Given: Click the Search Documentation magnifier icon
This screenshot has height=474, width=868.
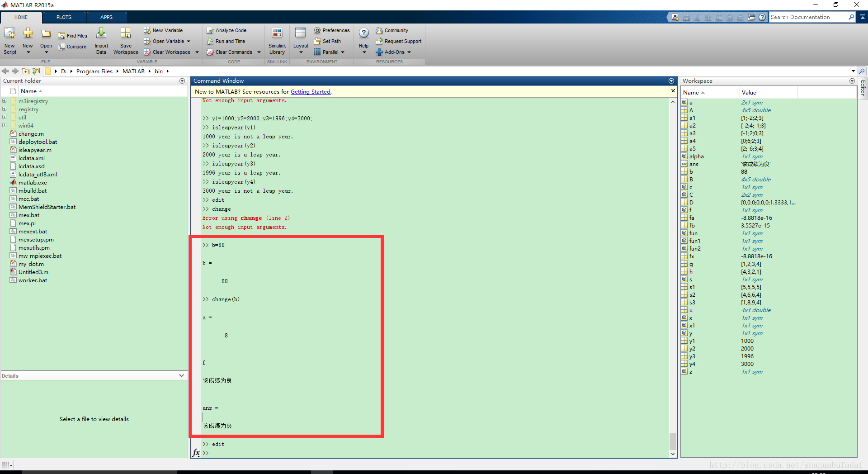Looking at the screenshot, I should point(851,17).
